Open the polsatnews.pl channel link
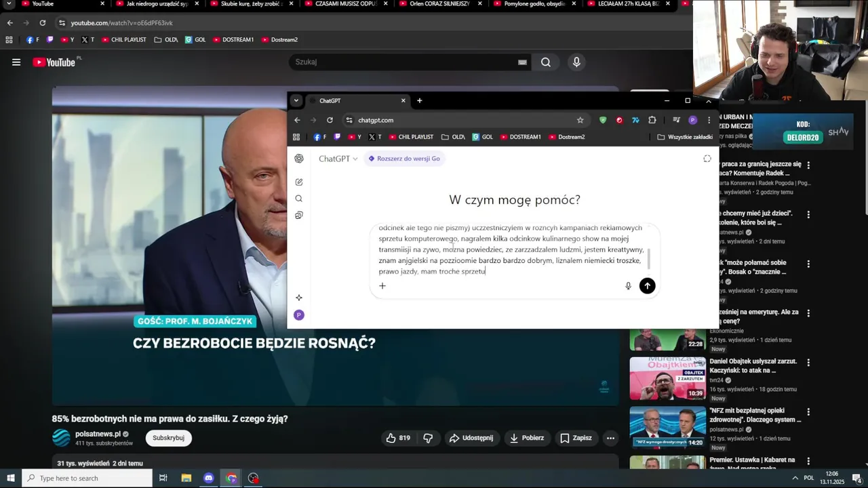The width and height of the screenshot is (868, 488). (x=98, y=434)
